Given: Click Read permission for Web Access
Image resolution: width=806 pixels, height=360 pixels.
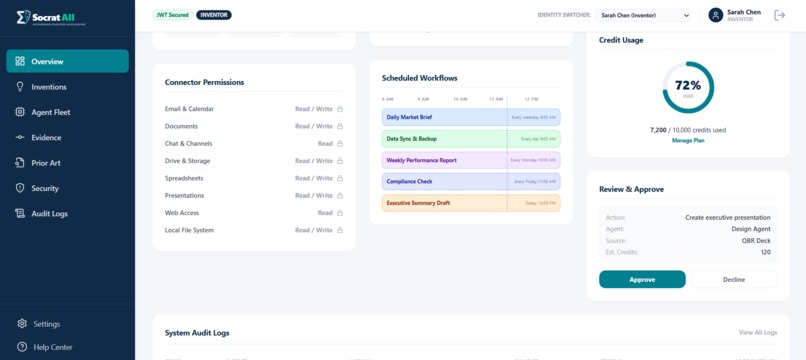Looking at the screenshot, I should (325, 213).
